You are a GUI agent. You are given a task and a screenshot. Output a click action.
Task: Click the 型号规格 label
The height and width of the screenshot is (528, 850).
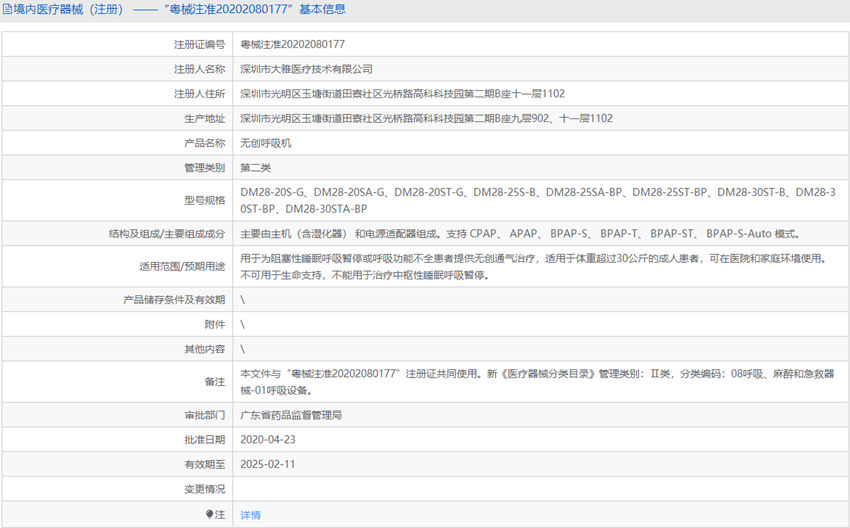click(x=204, y=201)
